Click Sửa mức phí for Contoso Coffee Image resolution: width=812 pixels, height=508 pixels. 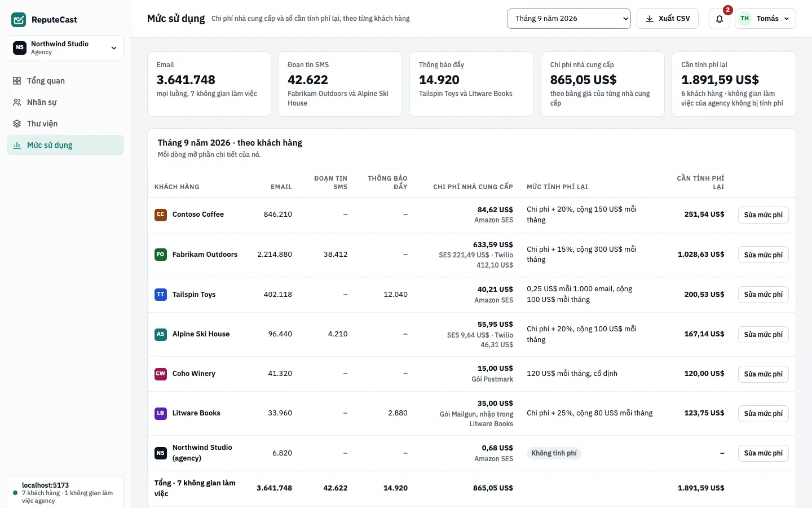click(763, 215)
